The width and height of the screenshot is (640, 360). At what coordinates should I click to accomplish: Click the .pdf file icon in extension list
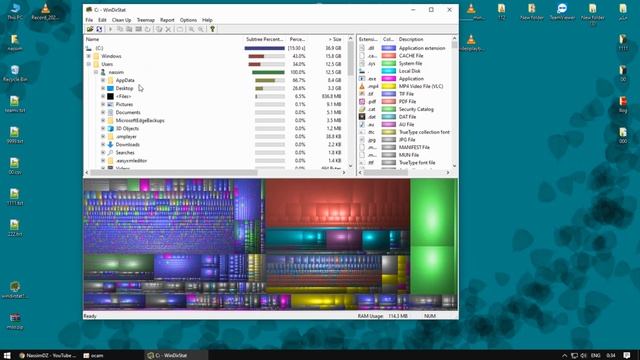pos(362,101)
